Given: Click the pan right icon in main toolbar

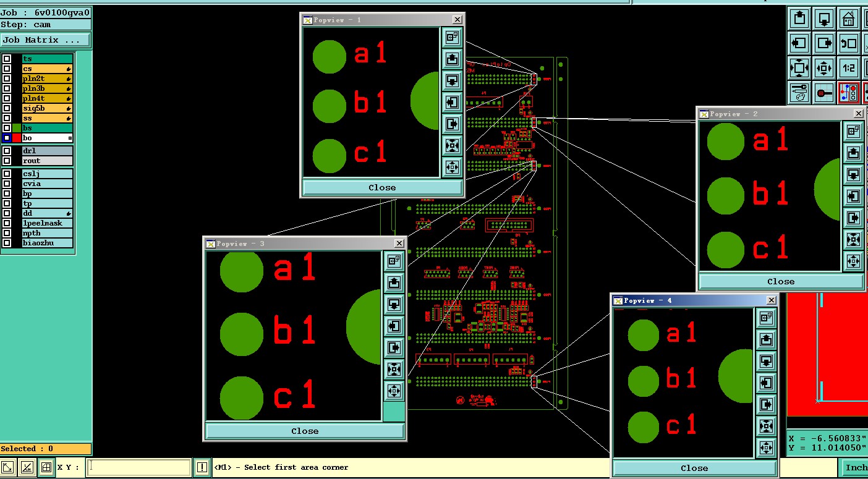Looking at the screenshot, I should point(823,43).
